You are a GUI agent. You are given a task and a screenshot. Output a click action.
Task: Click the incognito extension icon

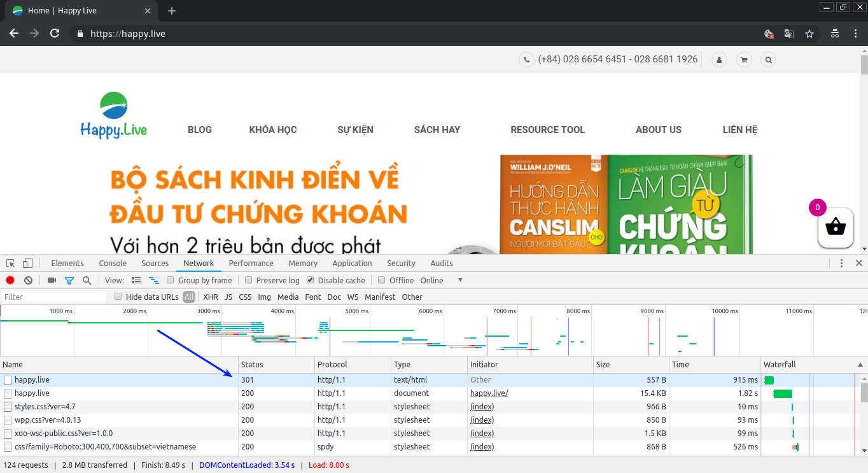(x=835, y=34)
